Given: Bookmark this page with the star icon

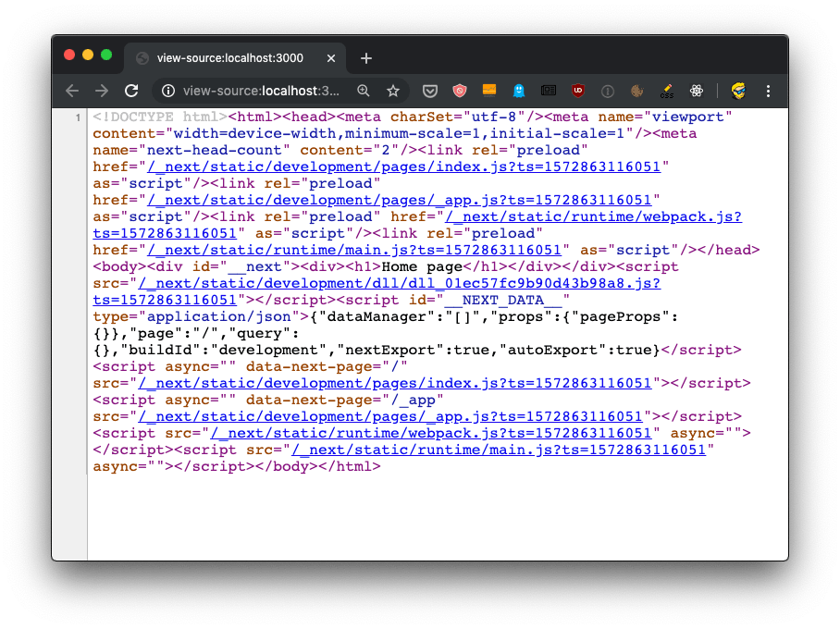Looking at the screenshot, I should pyautogui.click(x=393, y=91).
